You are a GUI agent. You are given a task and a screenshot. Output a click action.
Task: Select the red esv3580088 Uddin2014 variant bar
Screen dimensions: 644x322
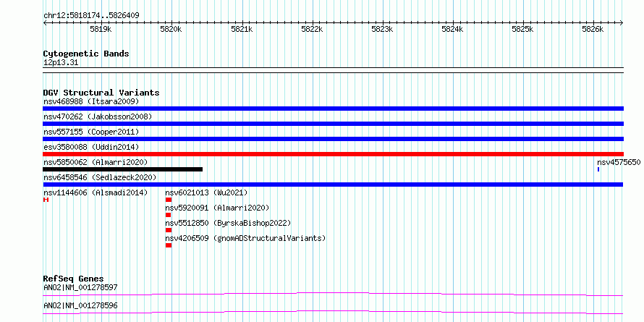(333, 154)
